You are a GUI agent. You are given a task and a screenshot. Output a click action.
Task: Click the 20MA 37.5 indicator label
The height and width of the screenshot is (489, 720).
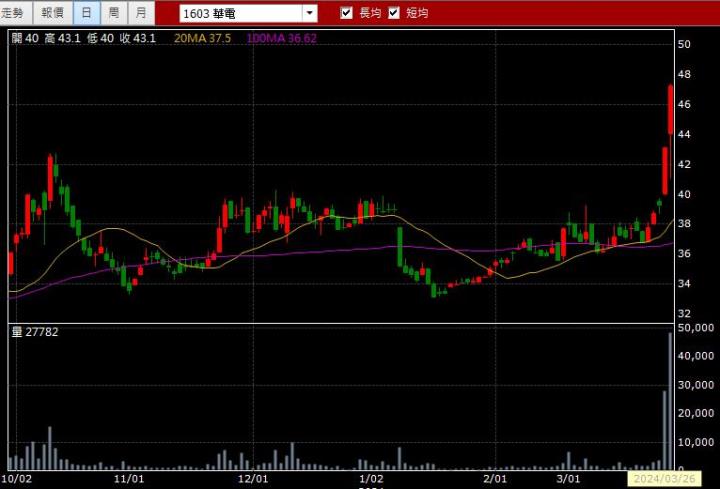point(202,38)
